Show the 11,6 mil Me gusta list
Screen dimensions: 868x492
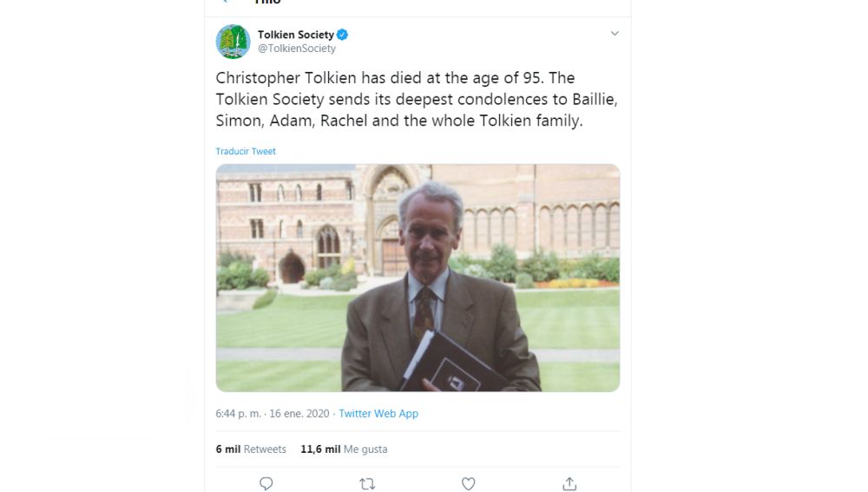344,449
